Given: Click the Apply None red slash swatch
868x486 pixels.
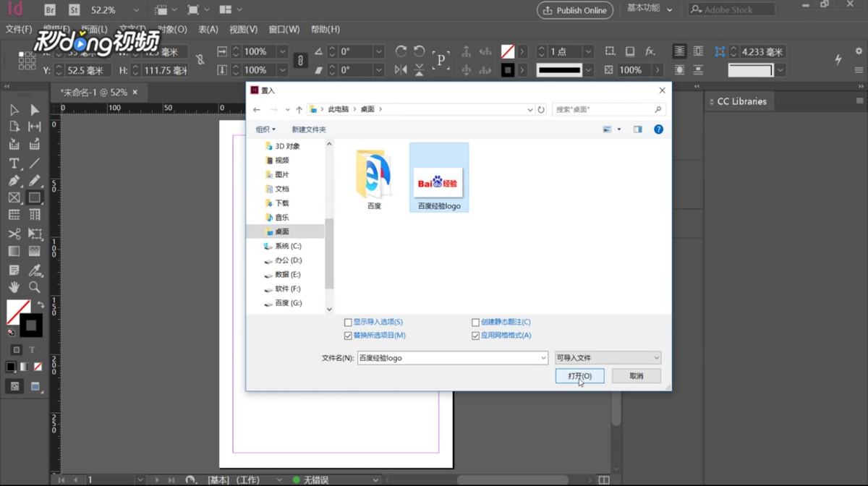Looking at the screenshot, I should [x=38, y=367].
